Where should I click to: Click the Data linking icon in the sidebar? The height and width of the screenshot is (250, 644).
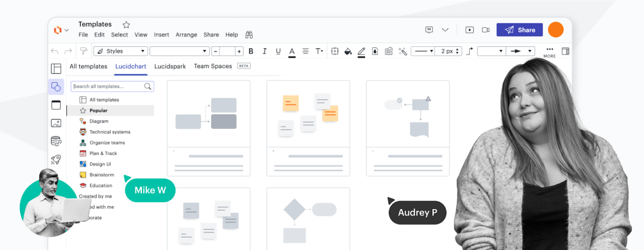(56, 141)
